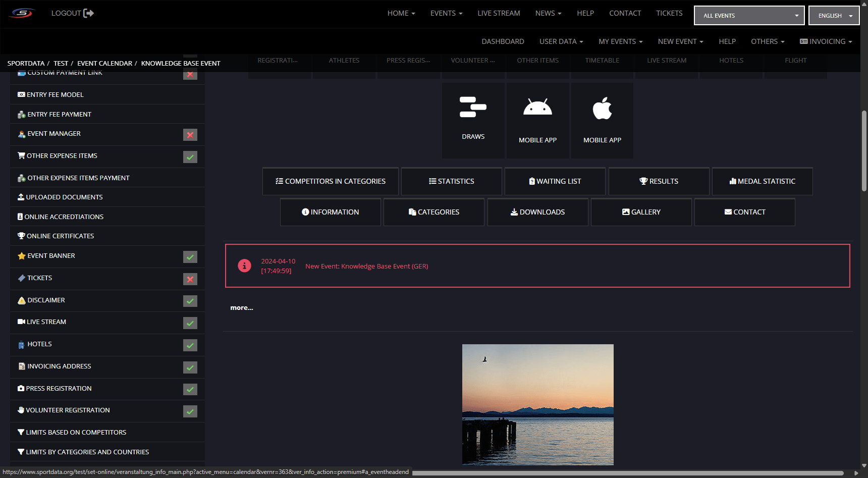Click the red info icon in the news box
This screenshot has width=868, height=478.
[244, 265]
